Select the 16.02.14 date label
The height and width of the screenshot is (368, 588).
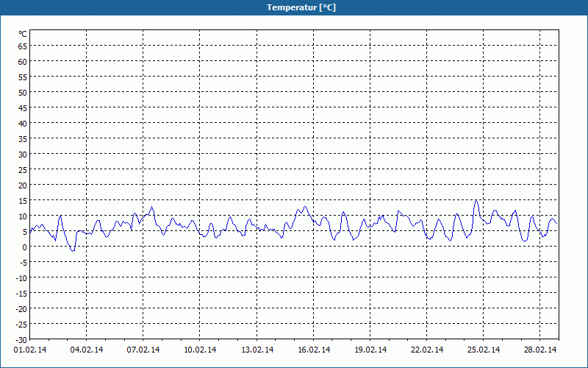[314, 350]
